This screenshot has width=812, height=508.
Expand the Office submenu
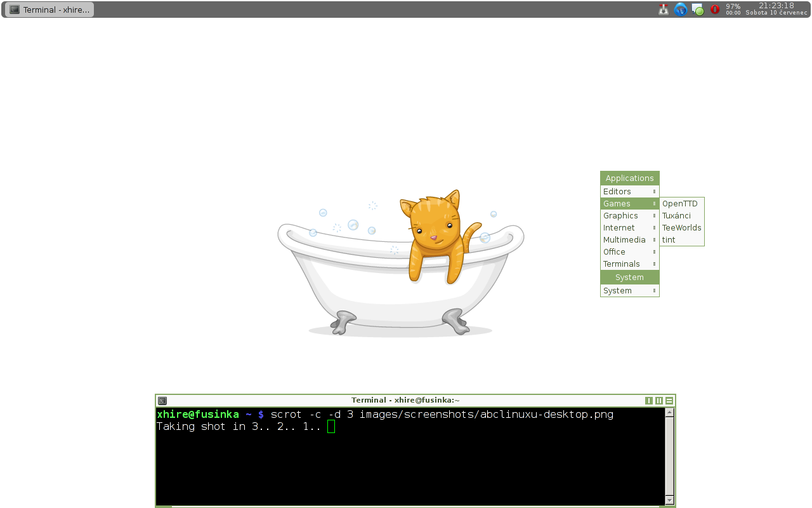630,251
